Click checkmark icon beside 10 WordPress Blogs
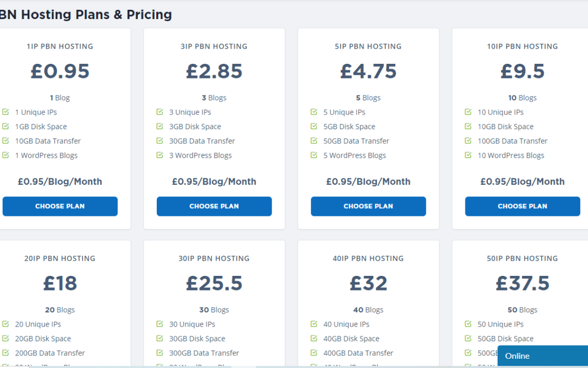This screenshot has height=368, width=588. coord(468,155)
